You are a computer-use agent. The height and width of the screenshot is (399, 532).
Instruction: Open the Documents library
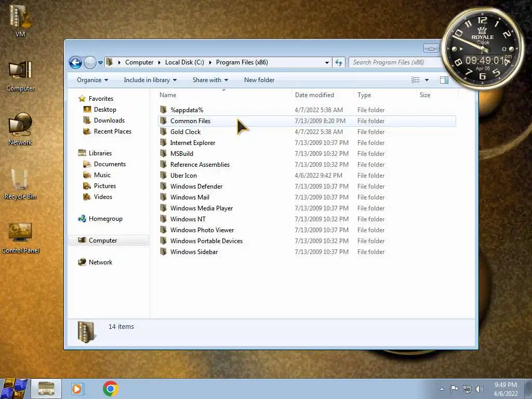[110, 164]
